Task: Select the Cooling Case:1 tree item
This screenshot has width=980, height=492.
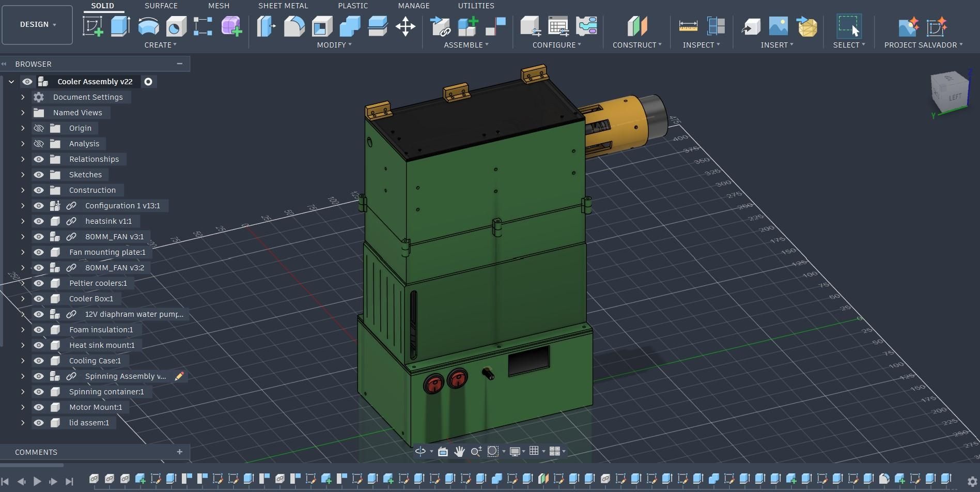Action: tap(95, 361)
